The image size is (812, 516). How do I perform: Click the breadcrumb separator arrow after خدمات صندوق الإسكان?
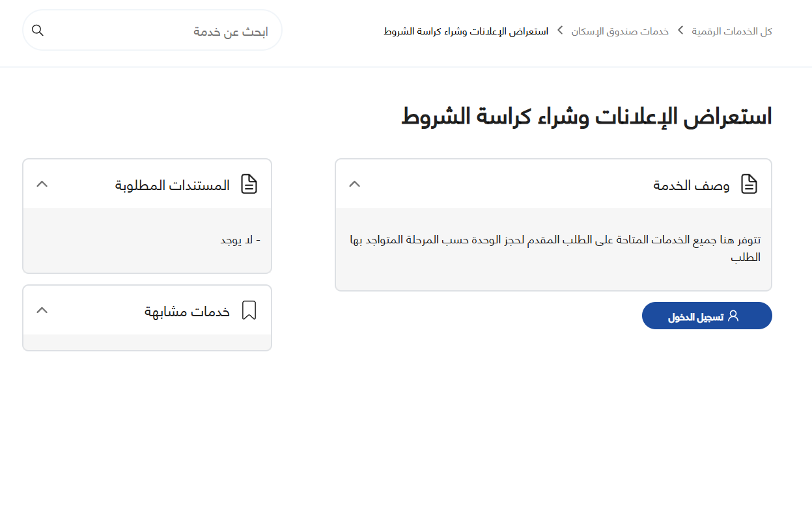click(559, 31)
